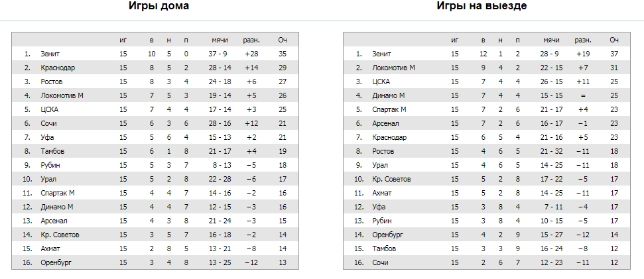Click the мячи column header in away table

coord(551,40)
